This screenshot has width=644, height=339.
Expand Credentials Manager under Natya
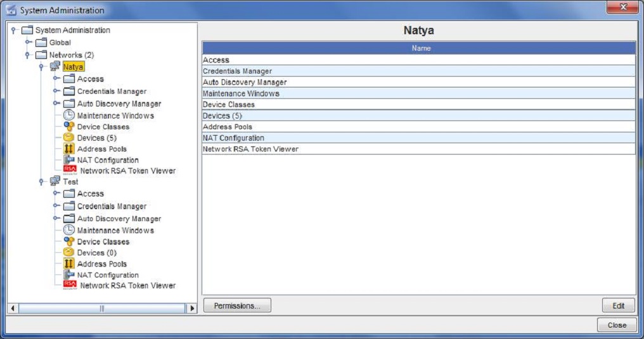click(x=56, y=91)
